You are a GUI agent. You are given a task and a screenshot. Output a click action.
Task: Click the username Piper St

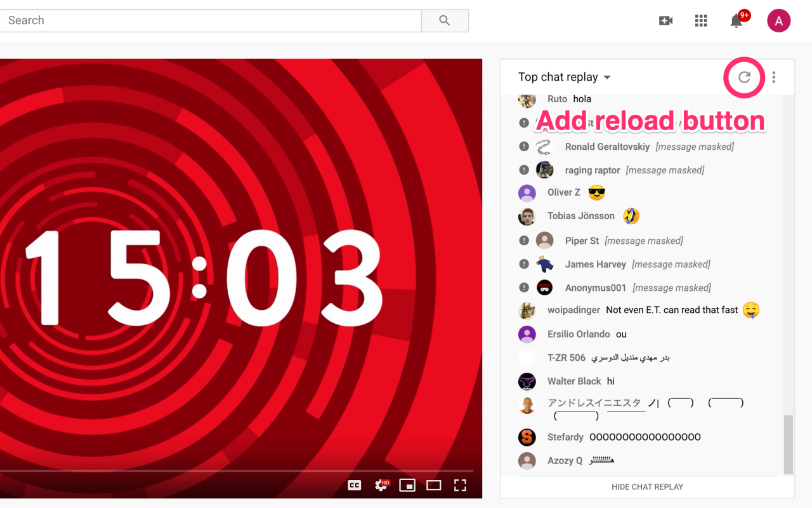(x=582, y=241)
